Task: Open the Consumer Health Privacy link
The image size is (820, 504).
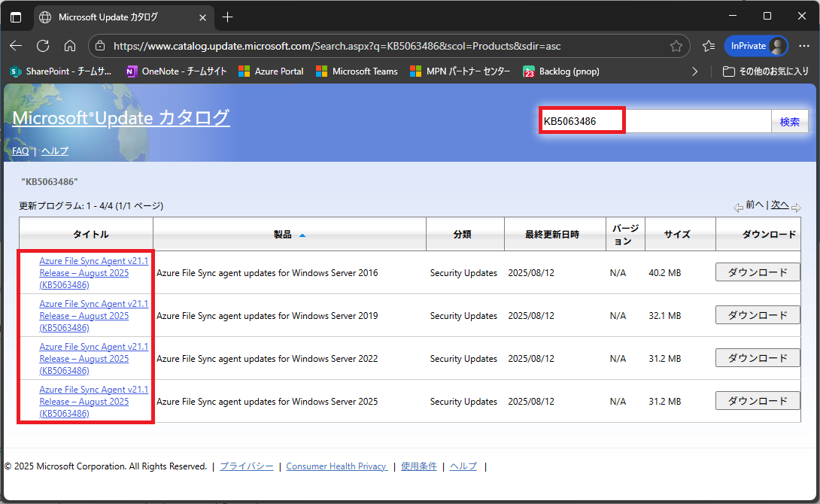Action: point(337,466)
